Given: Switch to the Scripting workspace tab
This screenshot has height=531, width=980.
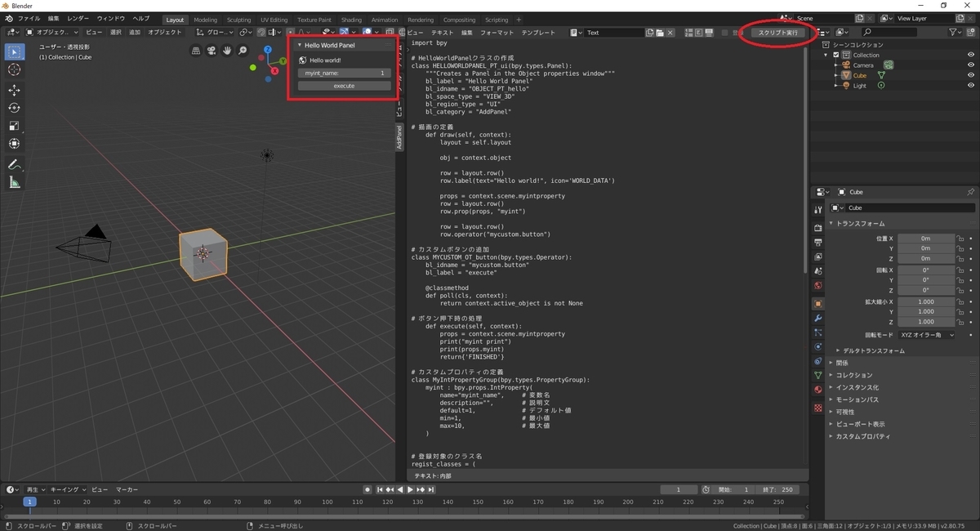Looking at the screenshot, I should (497, 20).
